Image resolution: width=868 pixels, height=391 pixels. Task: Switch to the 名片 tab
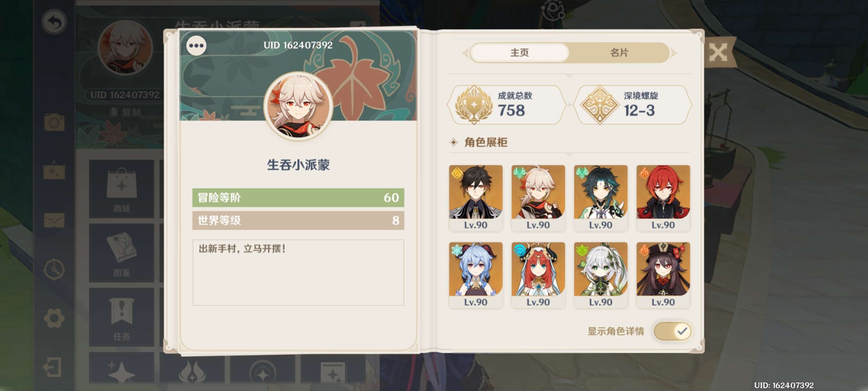(x=619, y=53)
